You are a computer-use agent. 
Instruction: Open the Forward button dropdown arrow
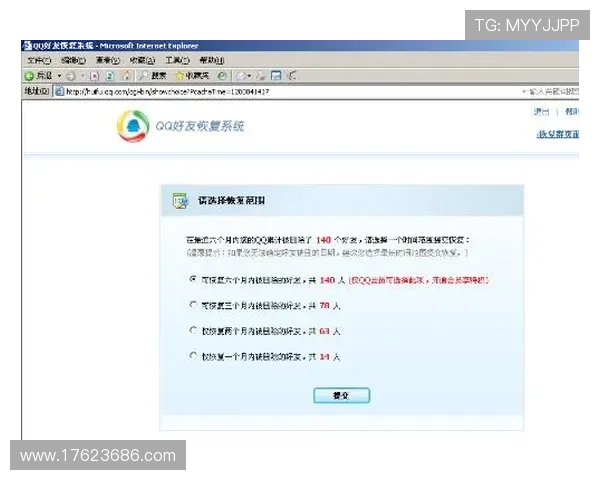pyautogui.click(x=82, y=76)
